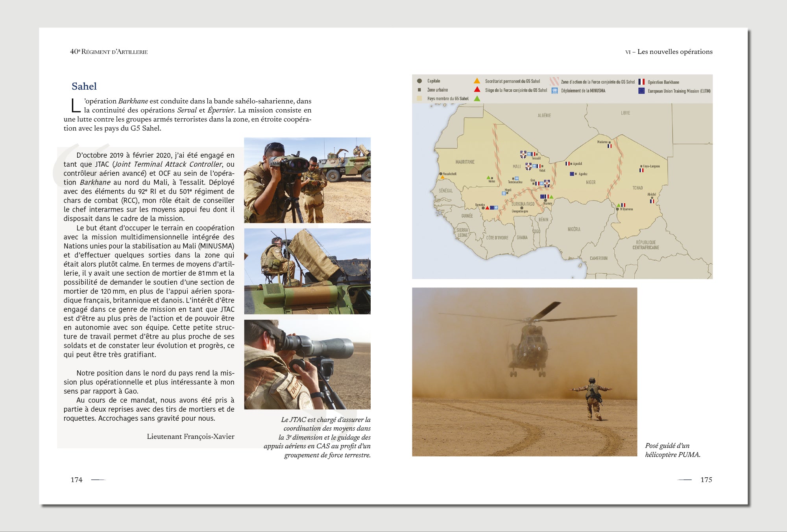
Task: Select the Sahel section heading
Action: [84, 86]
